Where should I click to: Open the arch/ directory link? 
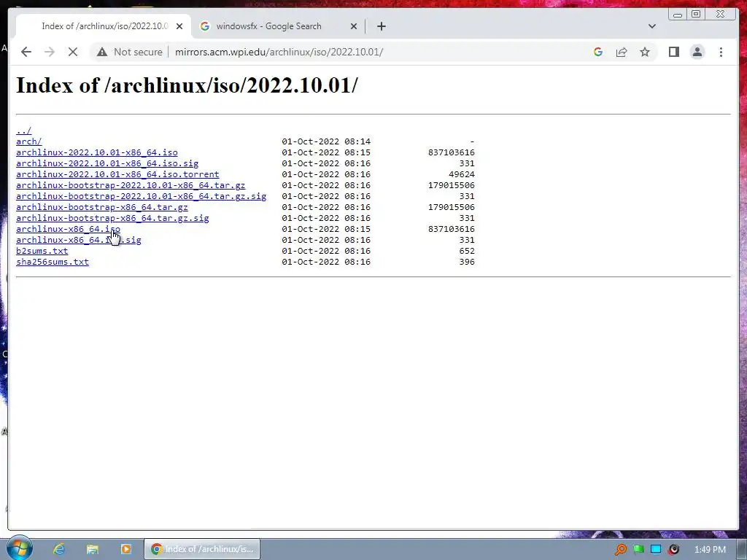[29, 141]
